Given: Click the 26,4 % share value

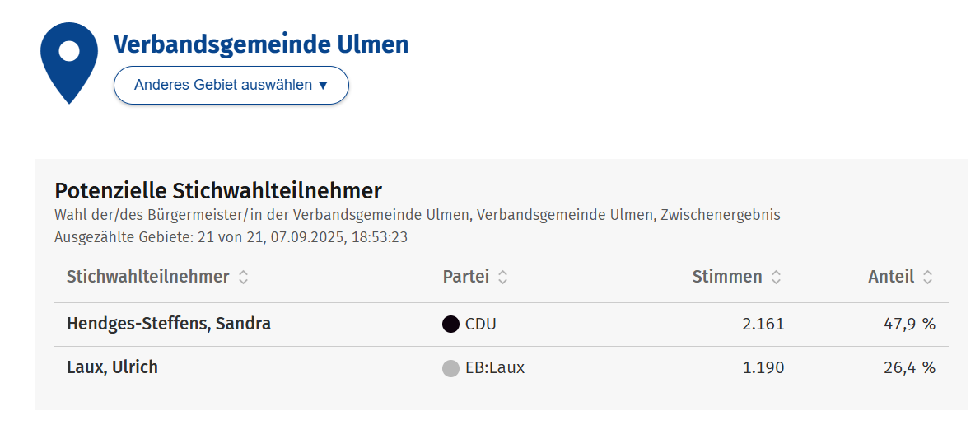Looking at the screenshot, I should 909,368.
